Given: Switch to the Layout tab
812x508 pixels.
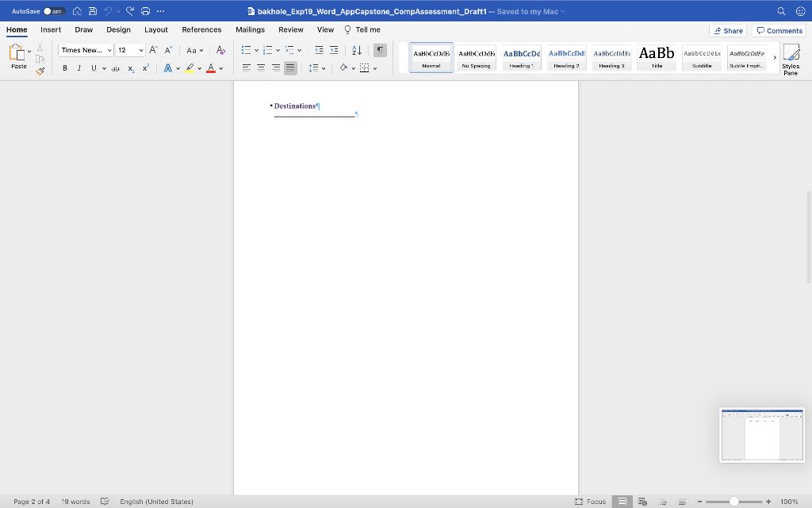Looking at the screenshot, I should click(156, 29).
